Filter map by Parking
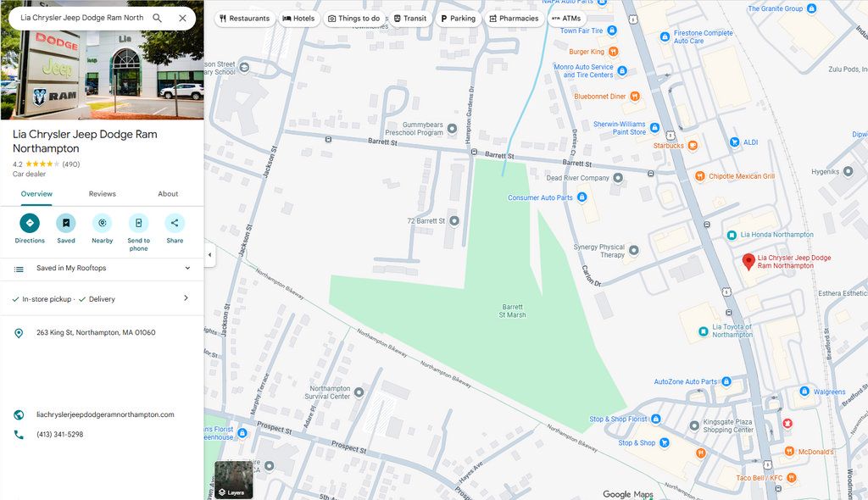The height and width of the screenshot is (500, 868). point(459,19)
